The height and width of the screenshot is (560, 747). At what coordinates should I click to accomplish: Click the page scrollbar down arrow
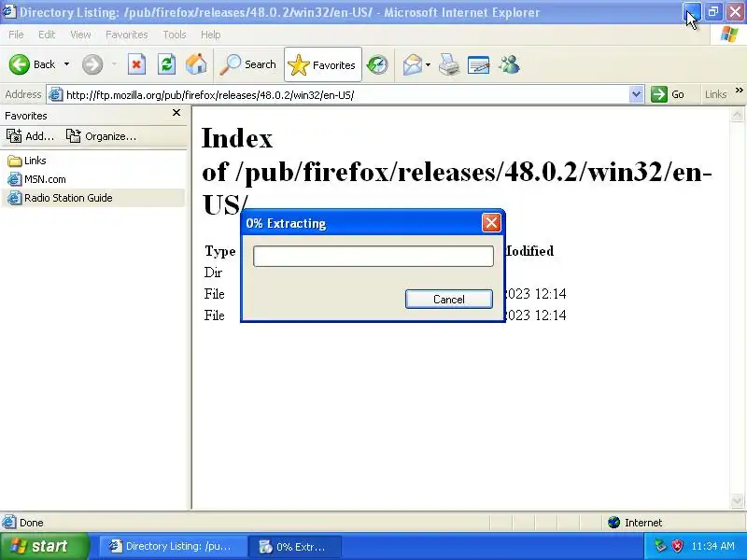click(x=737, y=501)
